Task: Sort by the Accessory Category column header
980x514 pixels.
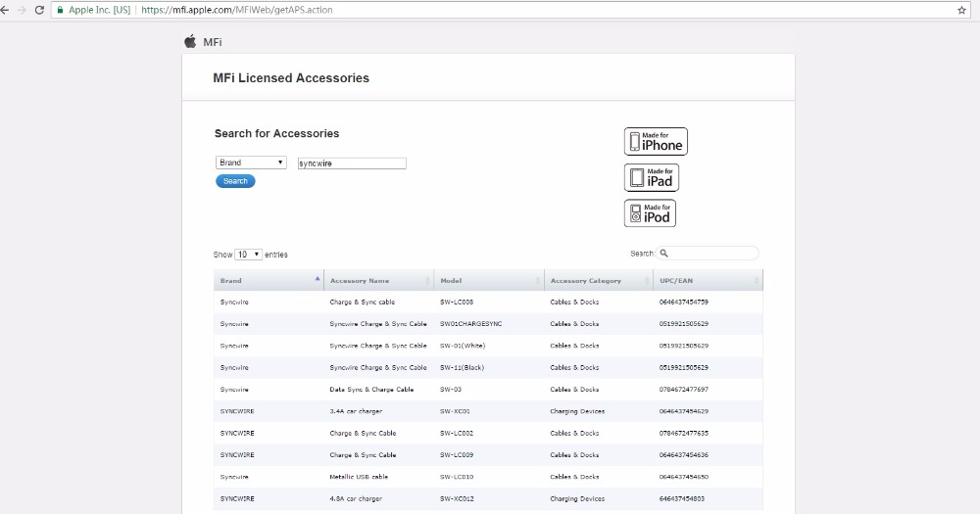Action: [599, 281]
